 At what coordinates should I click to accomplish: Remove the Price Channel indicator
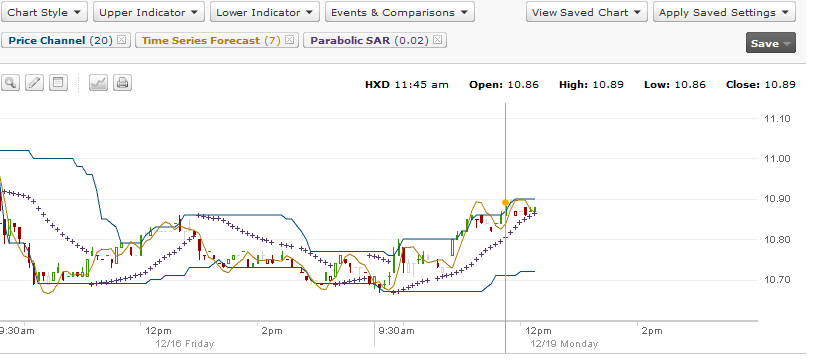point(121,40)
